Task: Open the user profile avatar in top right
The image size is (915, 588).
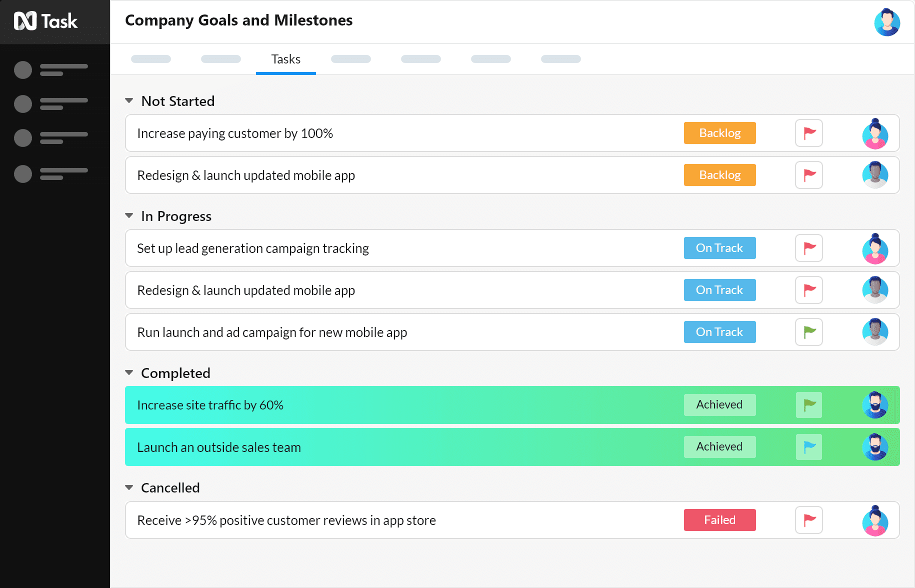Action: (x=887, y=22)
